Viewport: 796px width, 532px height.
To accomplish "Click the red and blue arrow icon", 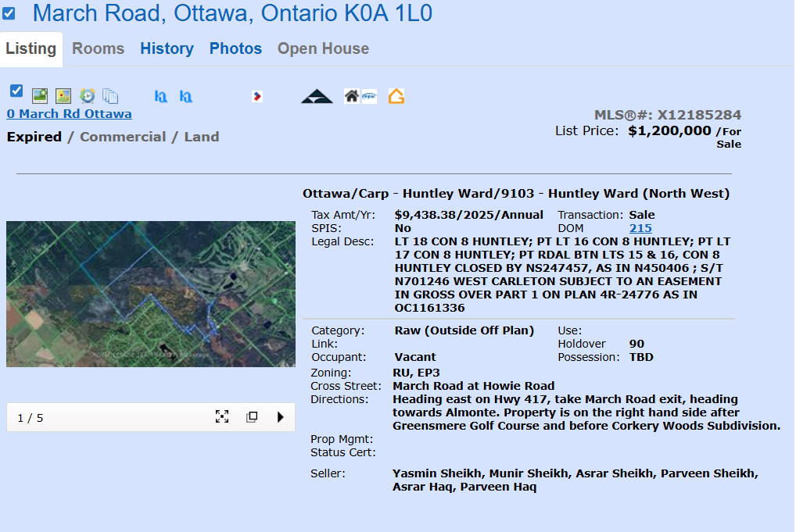I will coord(256,96).
